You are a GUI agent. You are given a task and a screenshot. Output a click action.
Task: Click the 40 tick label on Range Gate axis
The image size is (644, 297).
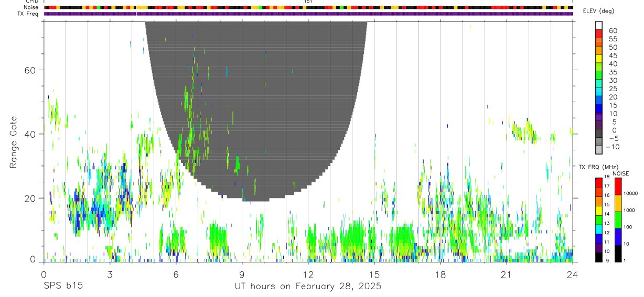click(x=31, y=134)
